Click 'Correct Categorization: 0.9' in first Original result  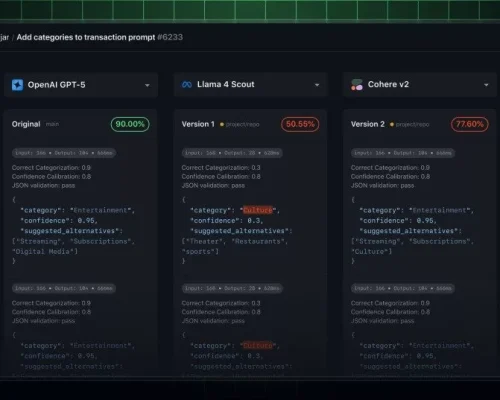tap(51, 168)
